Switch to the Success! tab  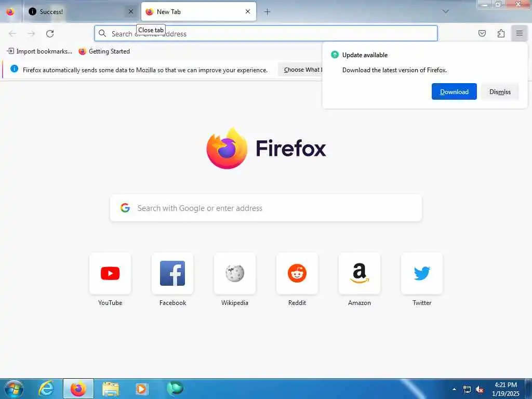(x=81, y=11)
